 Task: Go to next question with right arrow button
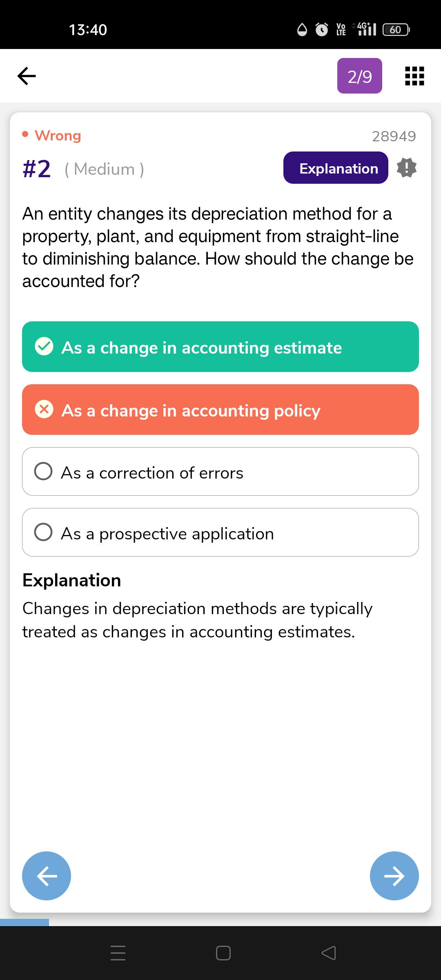[394, 875]
